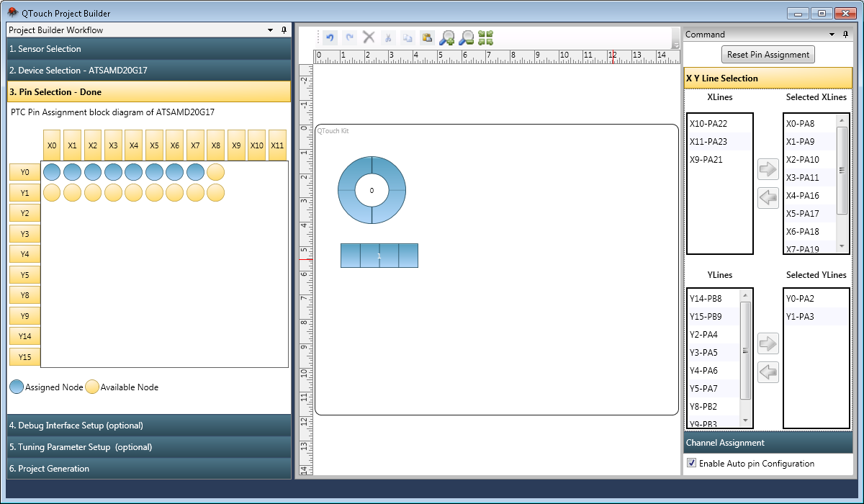Open toolbar overflow options at right end
The image size is (864, 504).
pyautogui.click(x=675, y=38)
